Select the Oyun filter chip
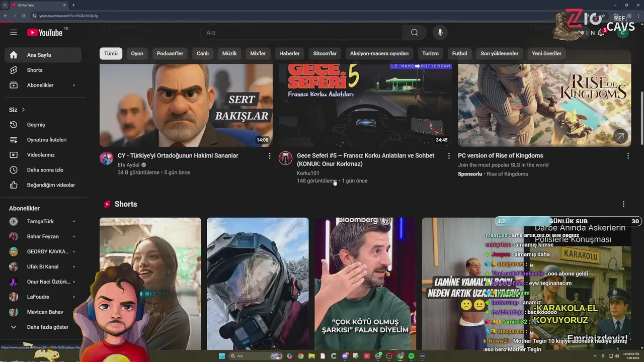This screenshot has width=644, height=362. coord(137,53)
